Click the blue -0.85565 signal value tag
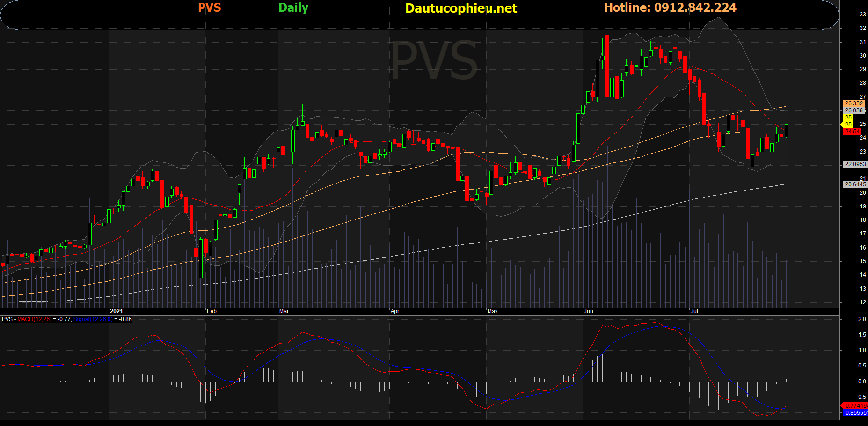This screenshot has width=868, height=426. (855, 413)
